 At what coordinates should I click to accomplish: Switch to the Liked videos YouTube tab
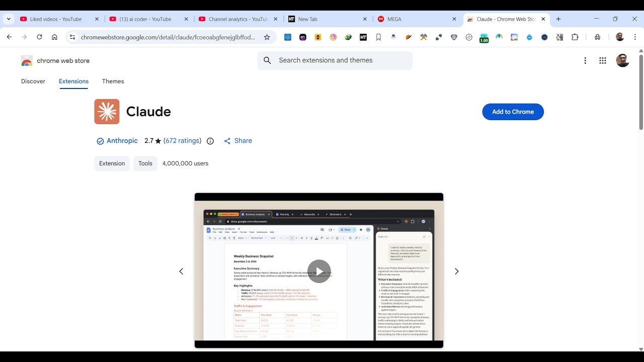[x=59, y=19]
